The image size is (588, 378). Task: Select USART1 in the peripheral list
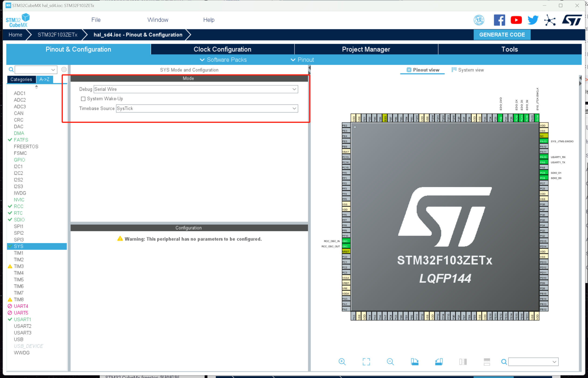point(22,319)
